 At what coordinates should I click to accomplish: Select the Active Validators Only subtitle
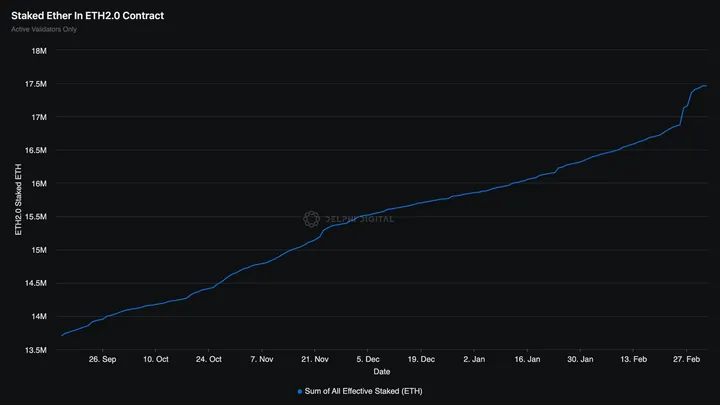(x=44, y=29)
